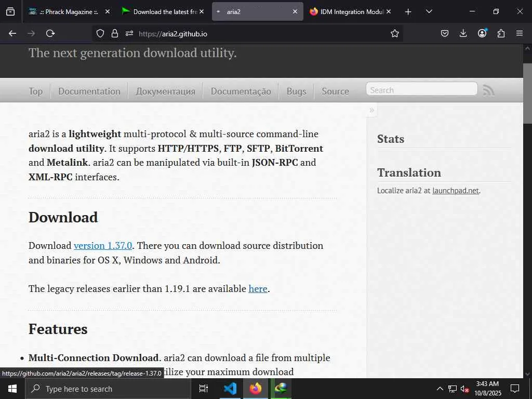Open Firefox account menu

[482, 33]
